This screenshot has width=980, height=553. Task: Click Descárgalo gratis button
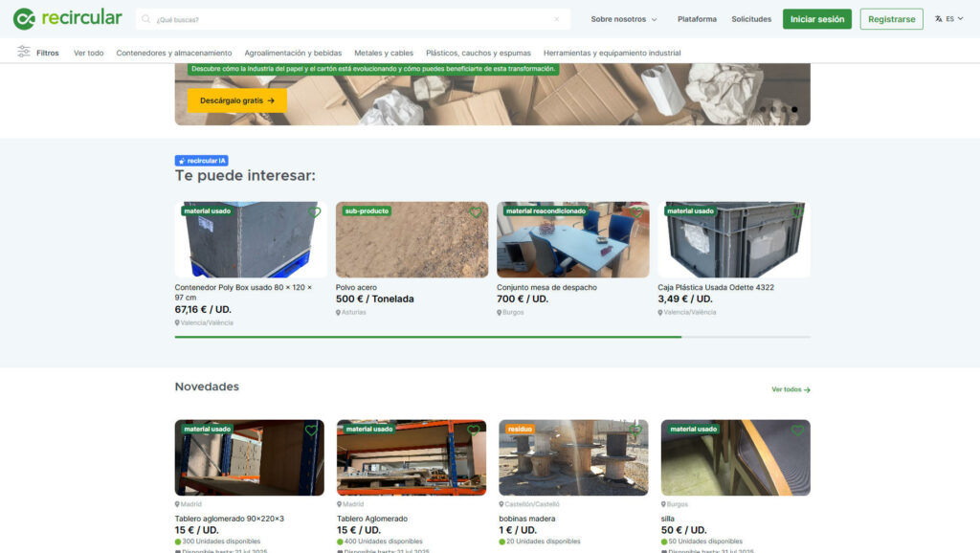(237, 100)
